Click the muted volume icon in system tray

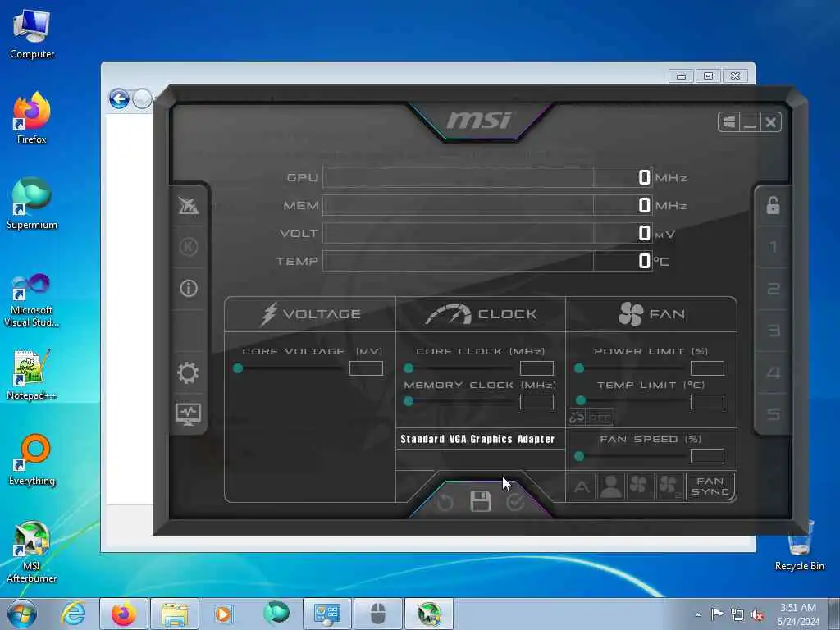coord(757,615)
